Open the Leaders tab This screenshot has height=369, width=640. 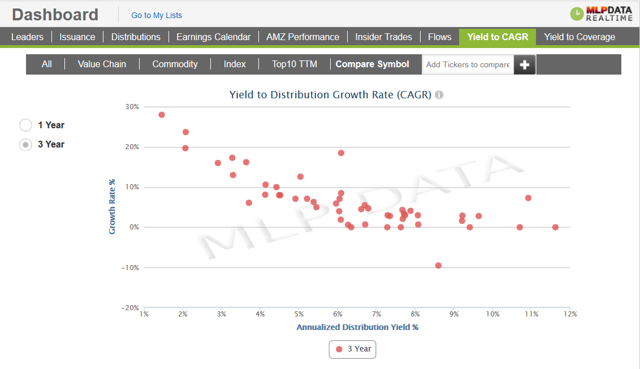click(27, 37)
